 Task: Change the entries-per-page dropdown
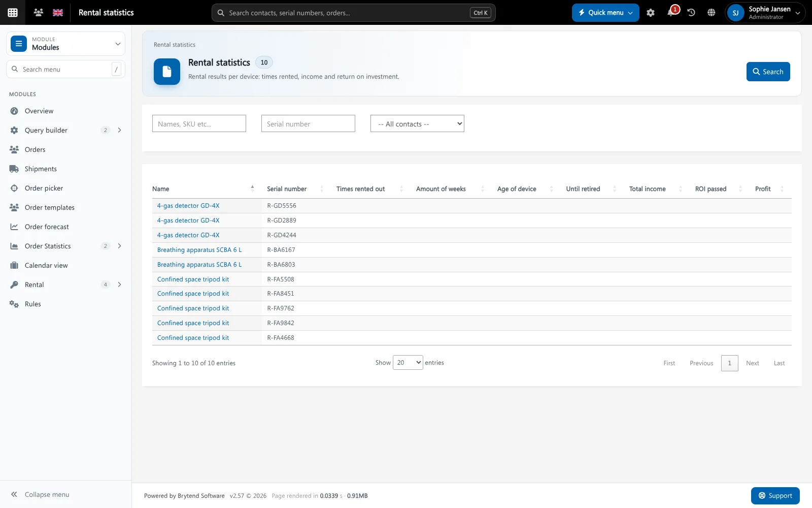pyautogui.click(x=408, y=362)
